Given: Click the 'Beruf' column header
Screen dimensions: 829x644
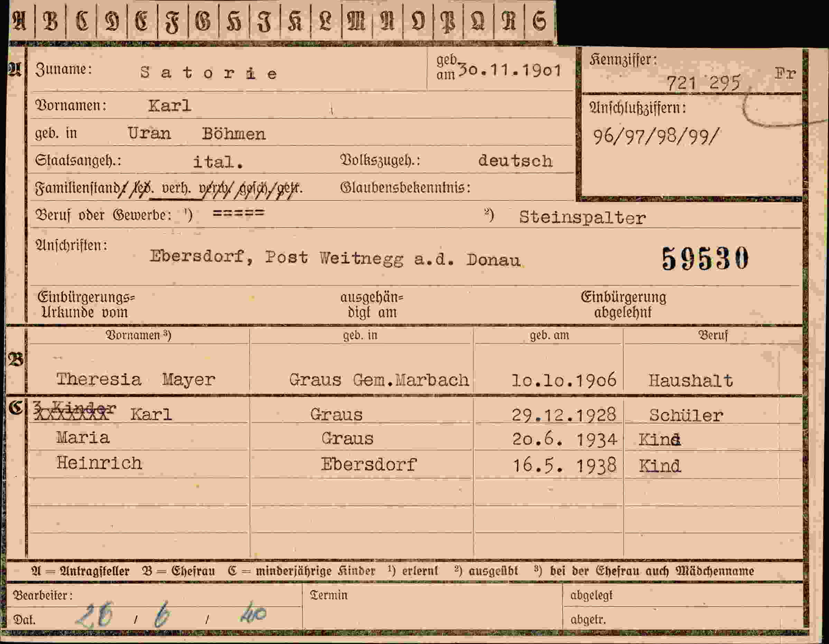Looking at the screenshot, I should tap(713, 335).
